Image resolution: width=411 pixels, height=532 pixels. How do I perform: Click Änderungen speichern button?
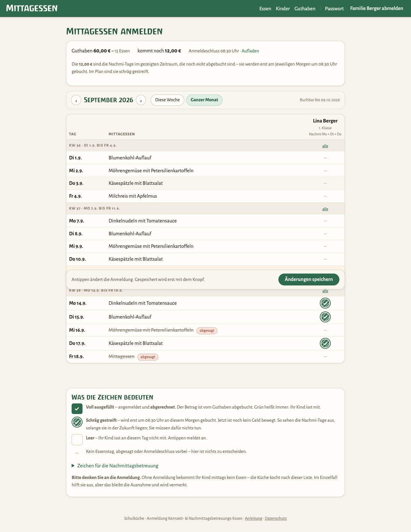(309, 279)
